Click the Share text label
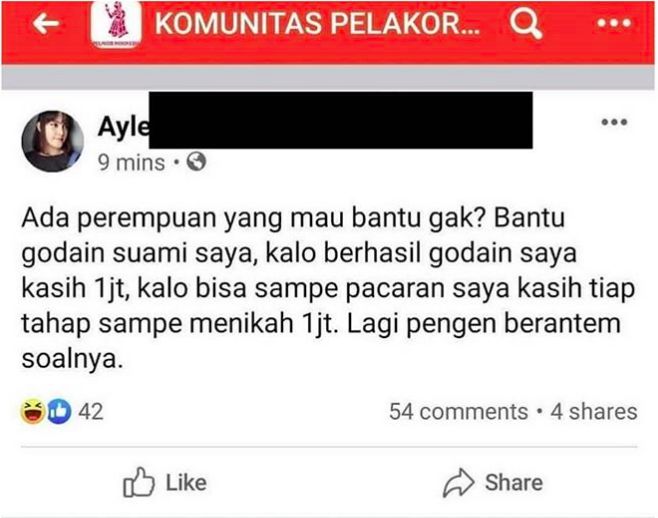This screenshot has height=518, width=658. click(x=514, y=483)
